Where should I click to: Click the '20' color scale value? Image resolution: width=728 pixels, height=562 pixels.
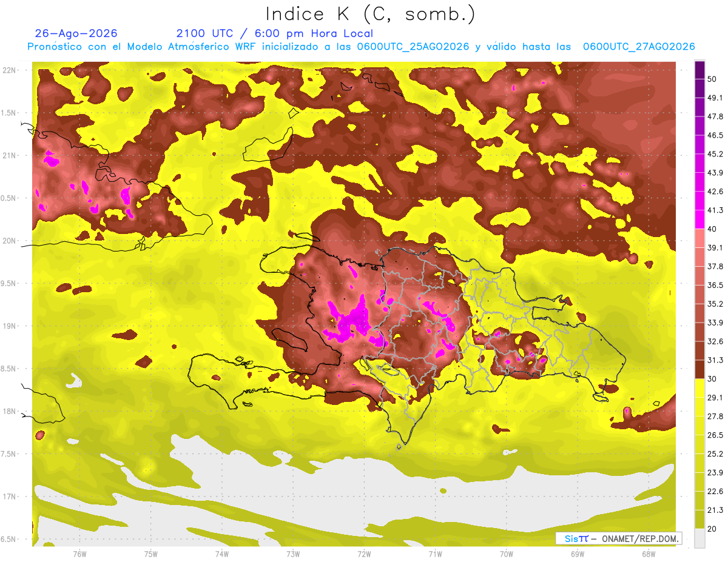pos(713,529)
